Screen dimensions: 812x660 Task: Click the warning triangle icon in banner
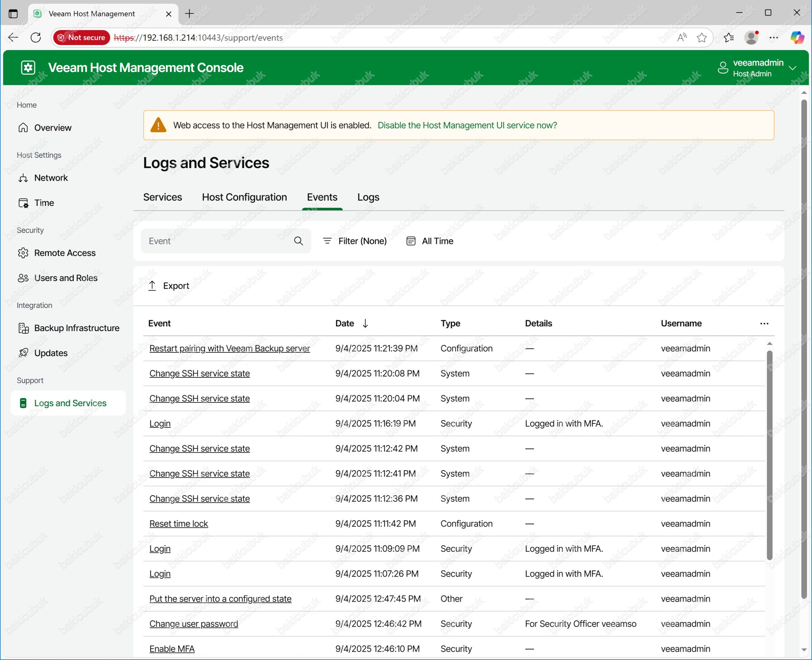(x=158, y=125)
